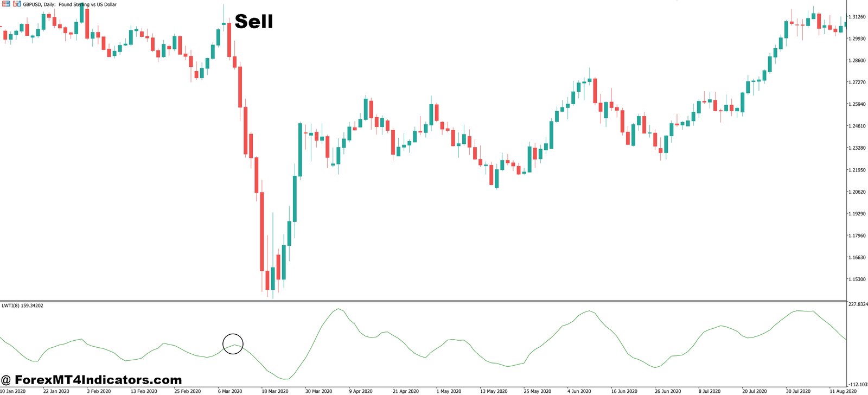Viewport: 868px width, 395px height.
Task: Open the depth of market icon
Action: pos(17,4)
